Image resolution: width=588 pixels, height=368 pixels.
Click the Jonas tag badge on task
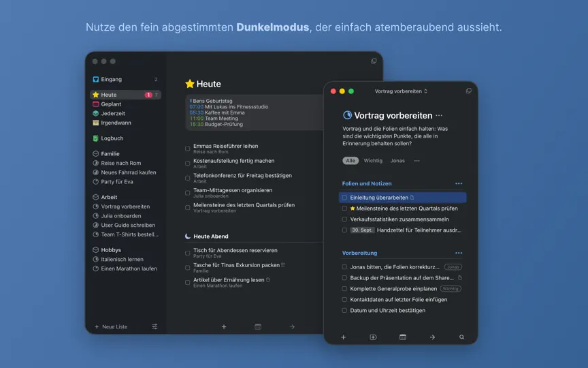(453, 267)
